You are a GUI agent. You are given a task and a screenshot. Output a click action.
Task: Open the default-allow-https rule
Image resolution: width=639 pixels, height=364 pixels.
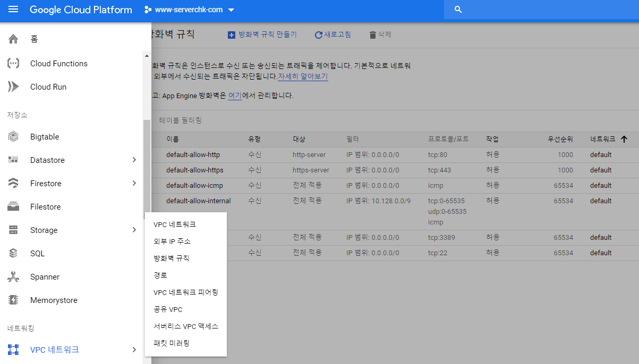pos(194,170)
